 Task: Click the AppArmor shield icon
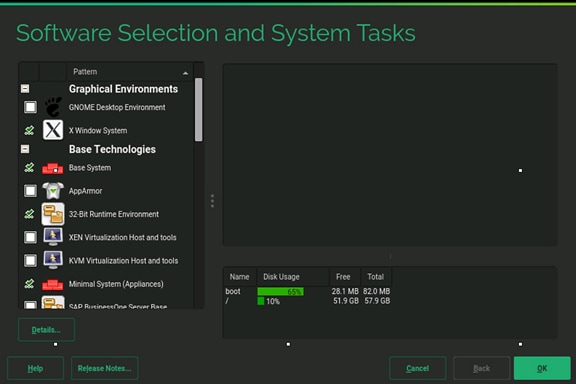pyautogui.click(x=53, y=191)
